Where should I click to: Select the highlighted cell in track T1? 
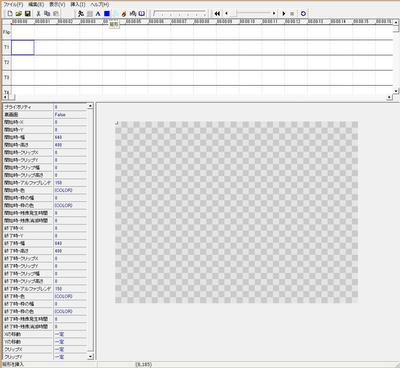pyautogui.click(x=23, y=47)
